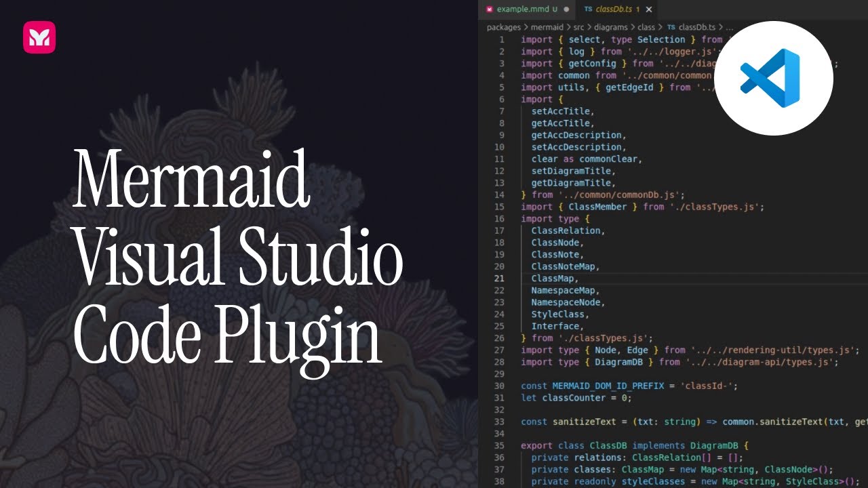Screen dimensions: 868x488
Task: Click 'ClassMember' import on line 15
Action: (598, 207)
